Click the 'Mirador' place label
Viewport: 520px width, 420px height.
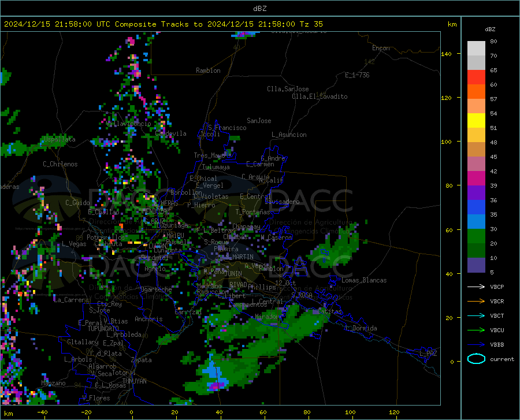267,317
